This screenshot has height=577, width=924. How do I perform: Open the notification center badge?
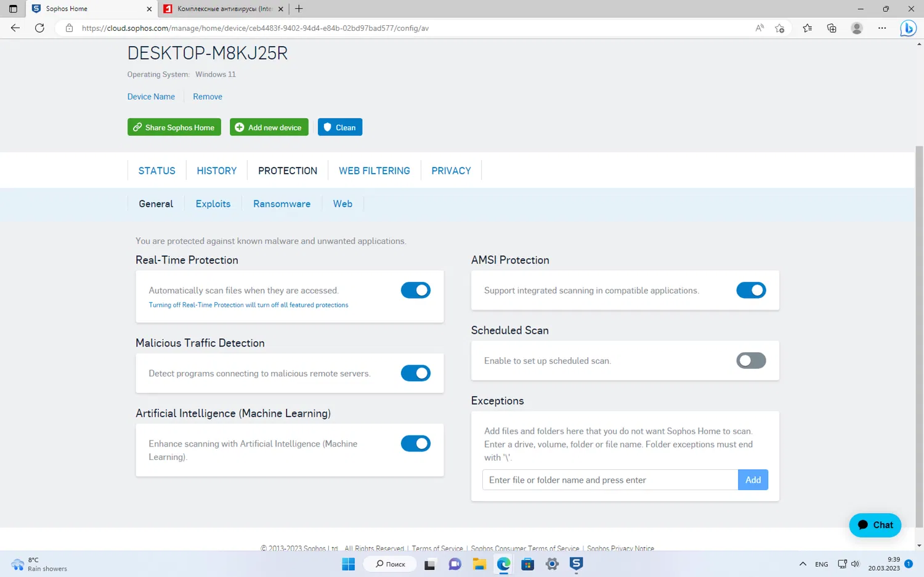[909, 564]
